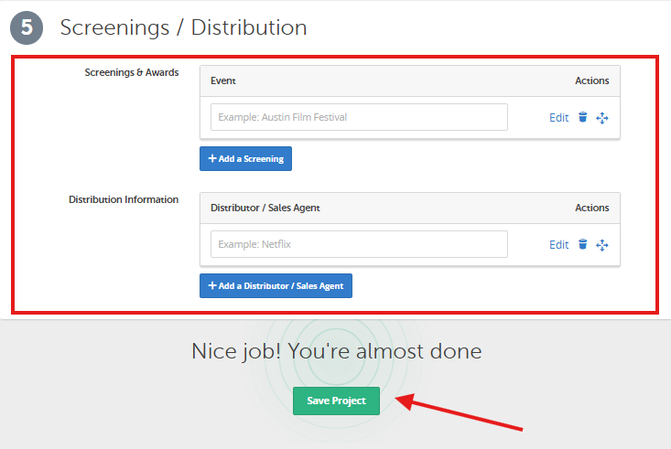Click the Screenings & Awards label

(x=131, y=73)
